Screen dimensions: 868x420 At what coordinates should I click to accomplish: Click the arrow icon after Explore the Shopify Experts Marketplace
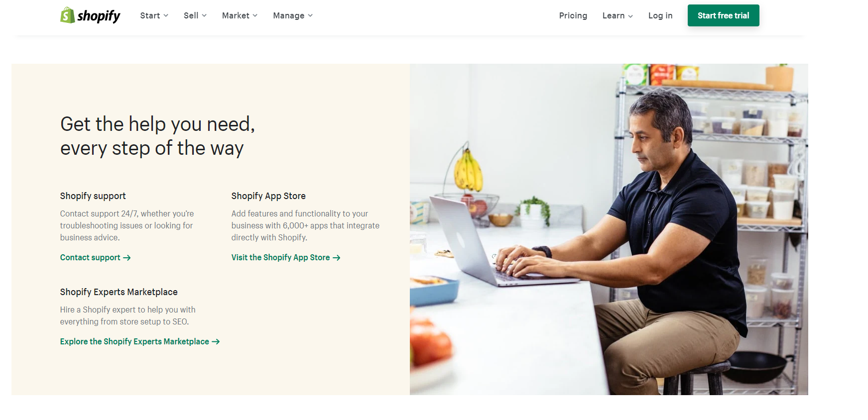click(x=216, y=342)
